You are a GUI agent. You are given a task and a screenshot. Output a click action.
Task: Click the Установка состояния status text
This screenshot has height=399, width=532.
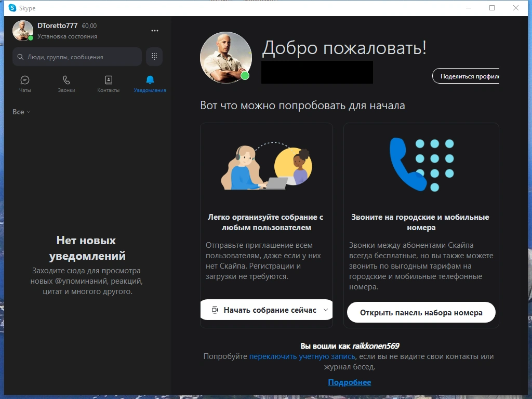tap(67, 36)
